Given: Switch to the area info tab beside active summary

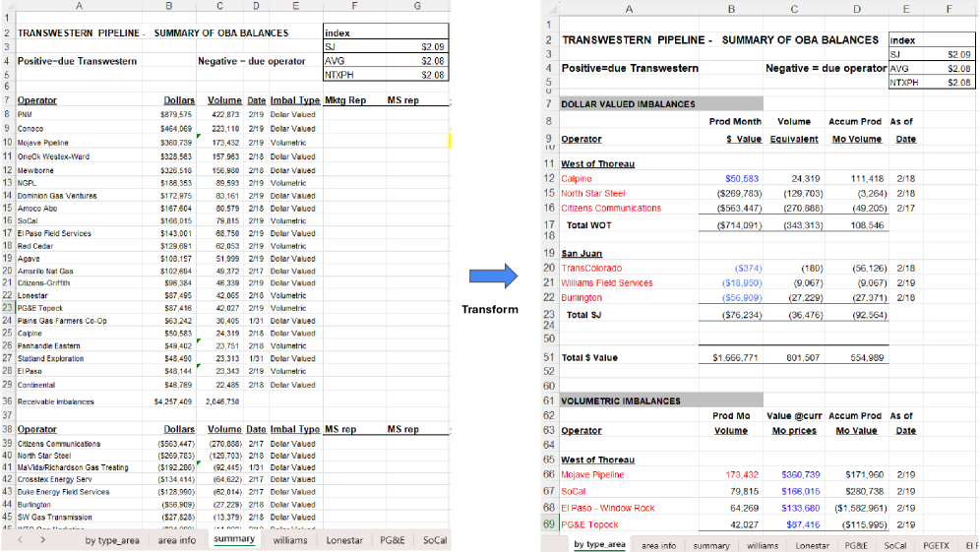Looking at the screenshot, I should (x=176, y=540).
